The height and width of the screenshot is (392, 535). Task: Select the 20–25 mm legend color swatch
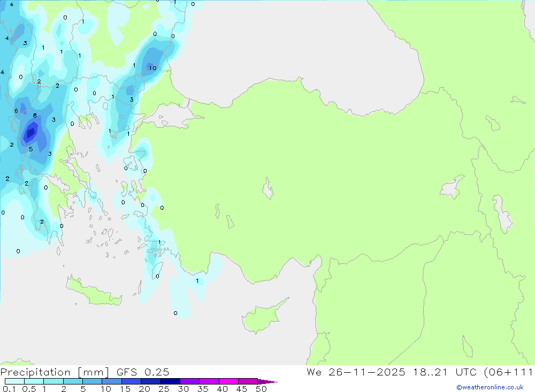(150, 381)
